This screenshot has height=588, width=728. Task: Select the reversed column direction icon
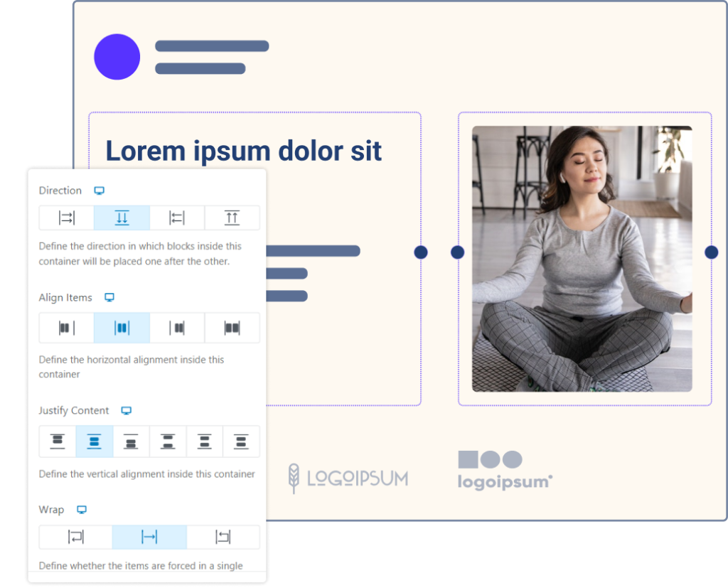click(232, 218)
